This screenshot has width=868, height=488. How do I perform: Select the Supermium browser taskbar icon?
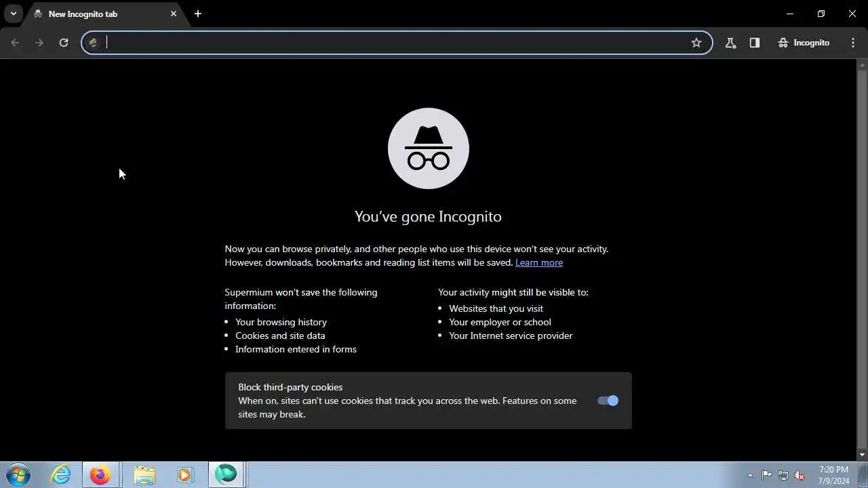tap(226, 474)
